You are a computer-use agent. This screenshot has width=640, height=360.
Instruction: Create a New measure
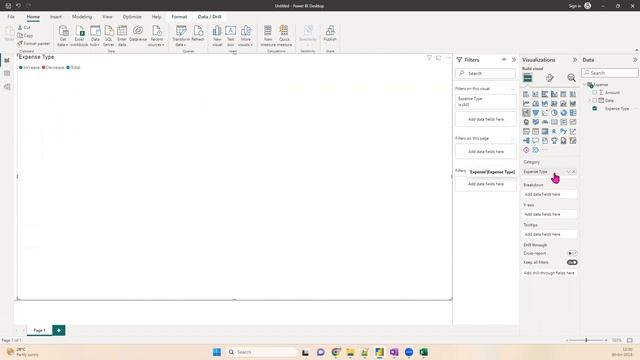(268, 36)
